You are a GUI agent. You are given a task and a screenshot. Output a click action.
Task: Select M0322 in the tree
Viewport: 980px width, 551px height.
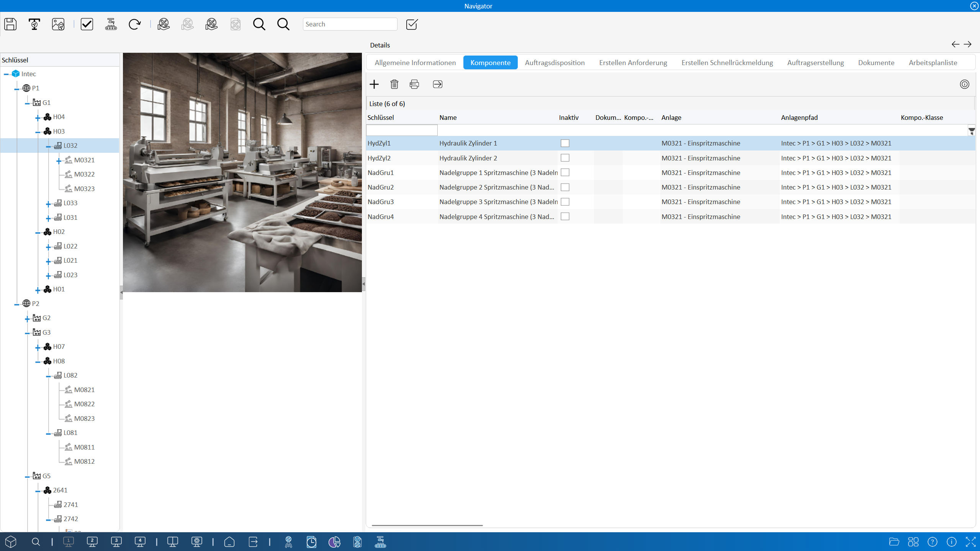pos(84,174)
